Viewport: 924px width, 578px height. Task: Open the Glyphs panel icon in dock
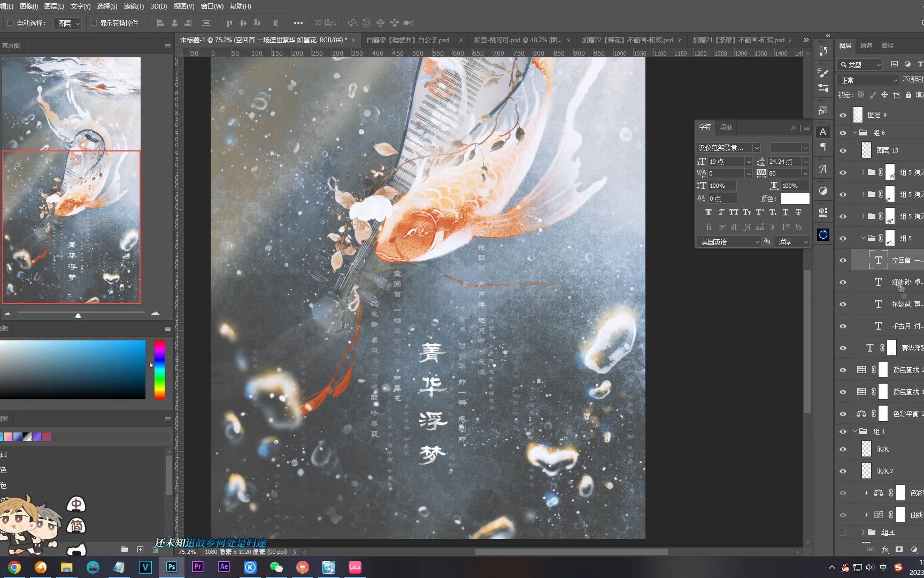pyautogui.click(x=823, y=169)
